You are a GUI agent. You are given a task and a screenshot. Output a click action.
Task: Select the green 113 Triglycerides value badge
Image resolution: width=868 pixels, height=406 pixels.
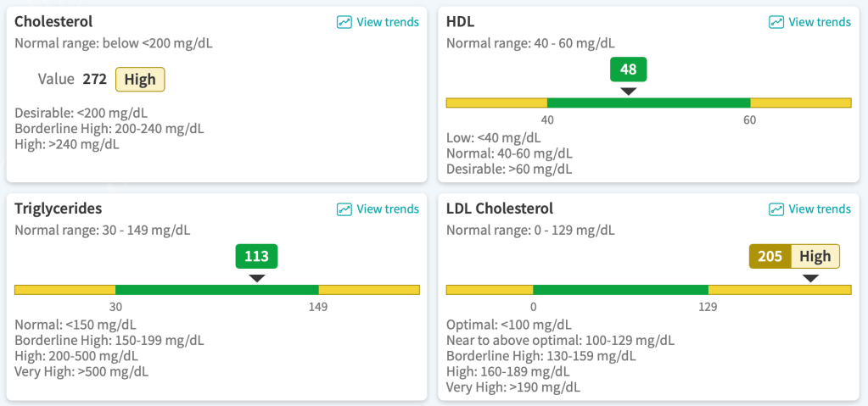pyautogui.click(x=257, y=256)
